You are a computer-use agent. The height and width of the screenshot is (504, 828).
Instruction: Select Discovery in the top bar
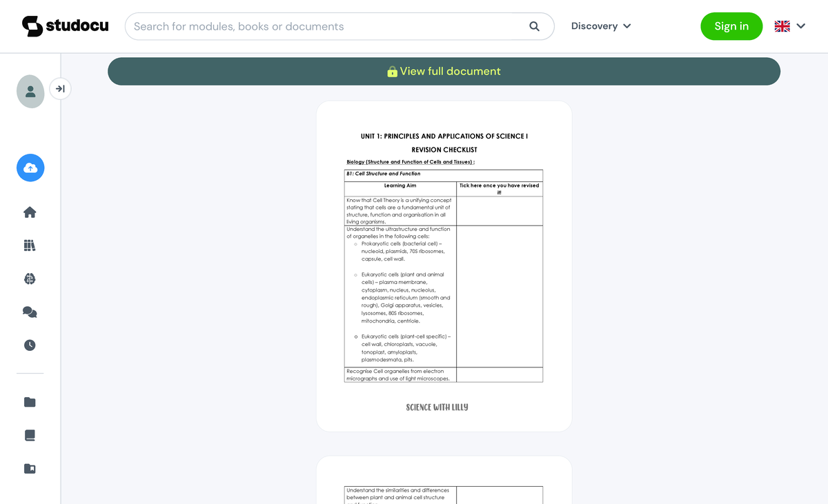pos(595,26)
